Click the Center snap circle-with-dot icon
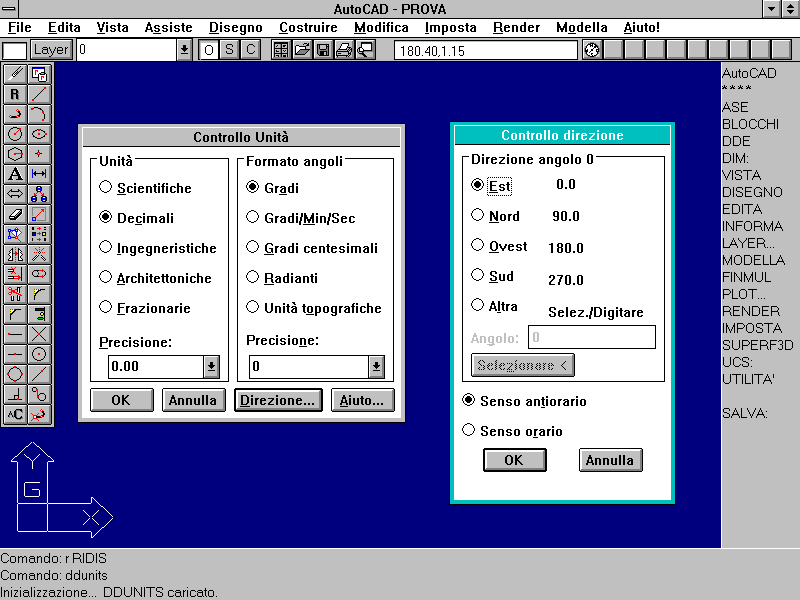 [x=39, y=354]
